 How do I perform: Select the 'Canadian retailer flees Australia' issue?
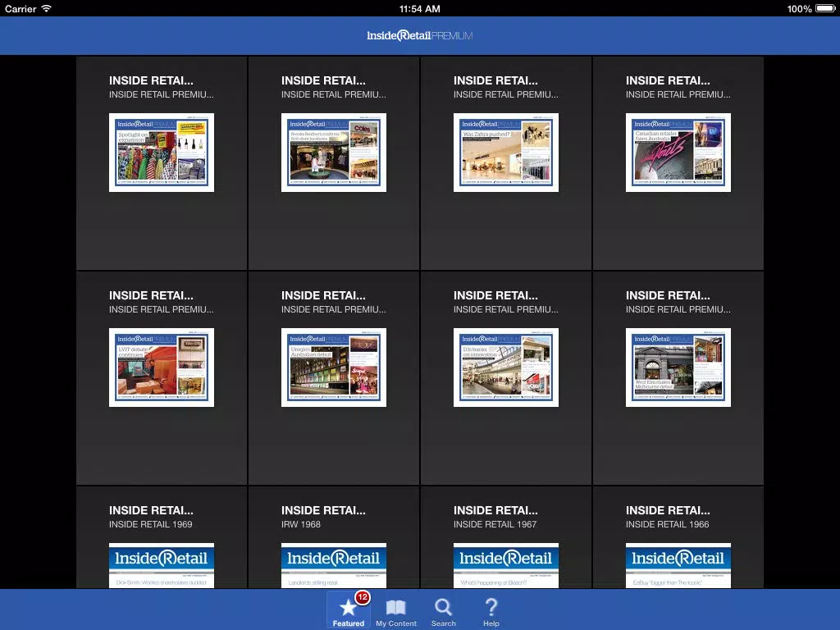678,153
